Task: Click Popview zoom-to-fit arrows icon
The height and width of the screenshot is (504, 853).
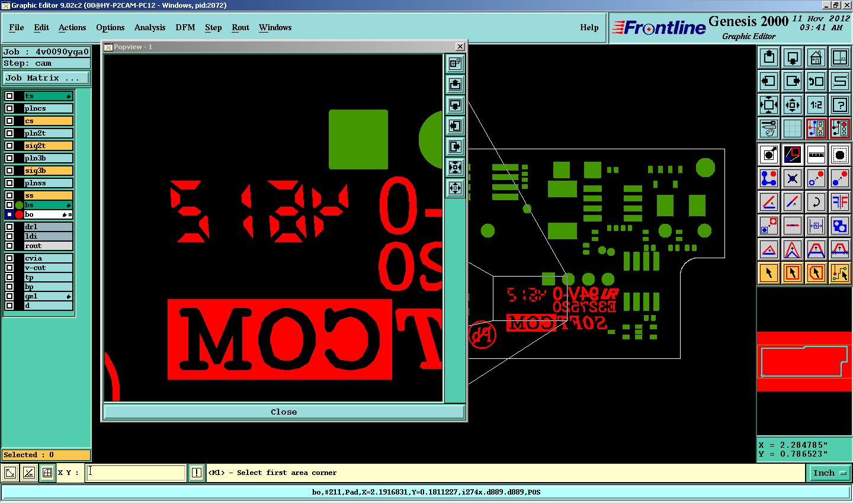Action: tap(455, 167)
